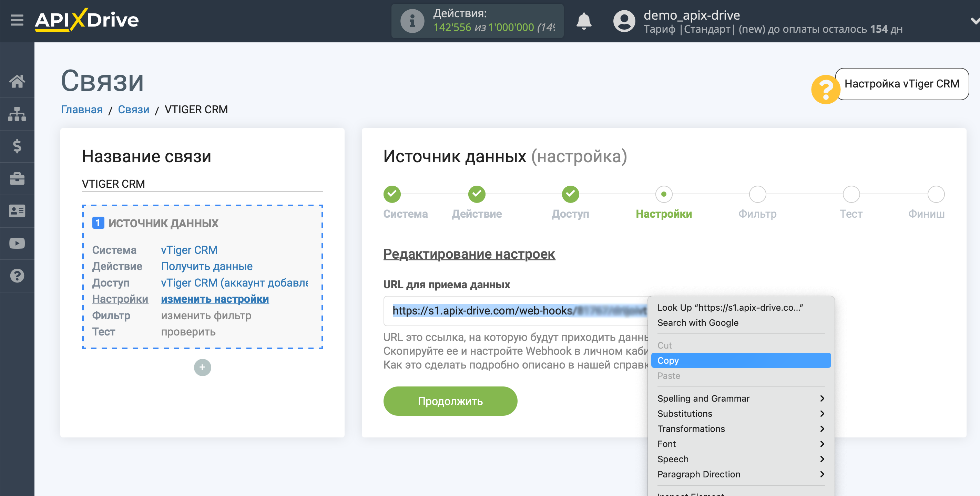Open the YouTube video icon in sidebar
Image resolution: width=980 pixels, height=496 pixels.
(x=17, y=244)
